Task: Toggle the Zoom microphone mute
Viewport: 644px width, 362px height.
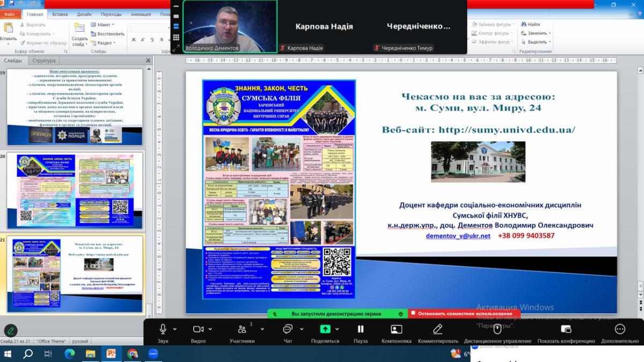Action: (163, 329)
